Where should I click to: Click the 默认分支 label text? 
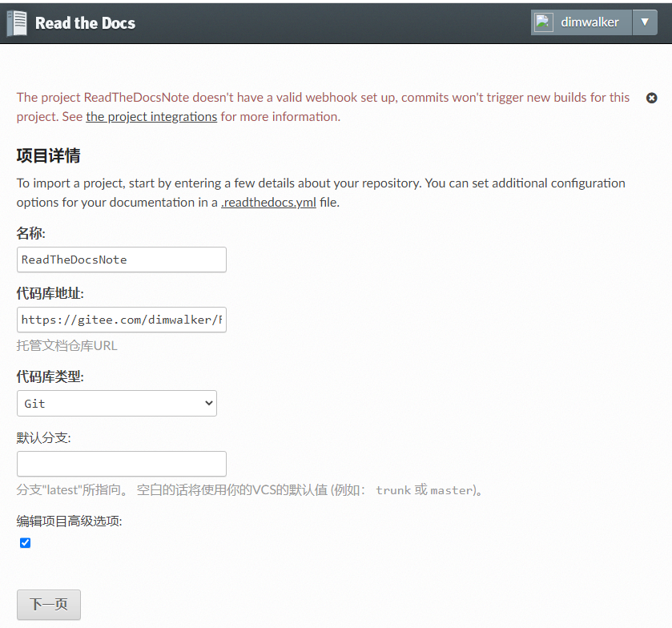tap(44, 437)
